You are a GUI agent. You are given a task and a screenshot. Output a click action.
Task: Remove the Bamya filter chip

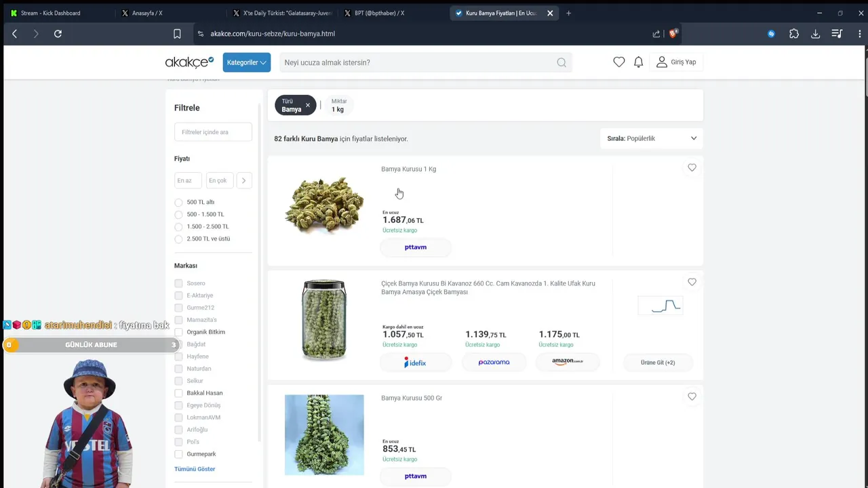307,105
